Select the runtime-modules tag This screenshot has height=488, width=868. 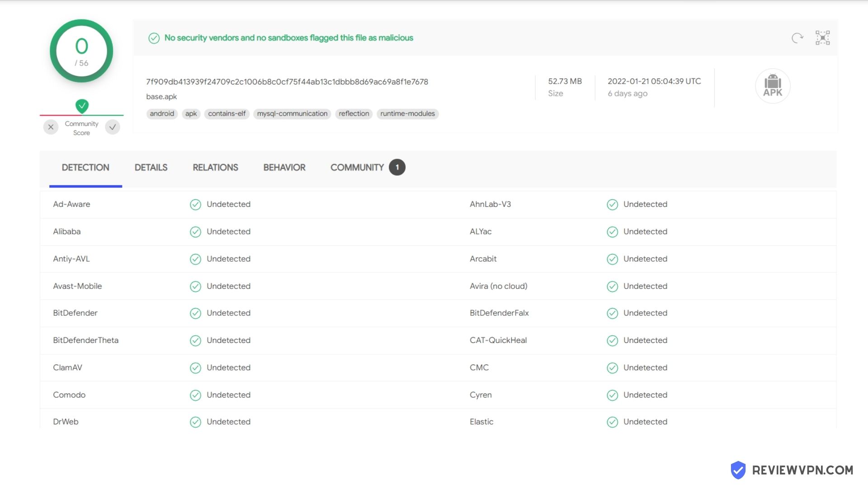[407, 114]
